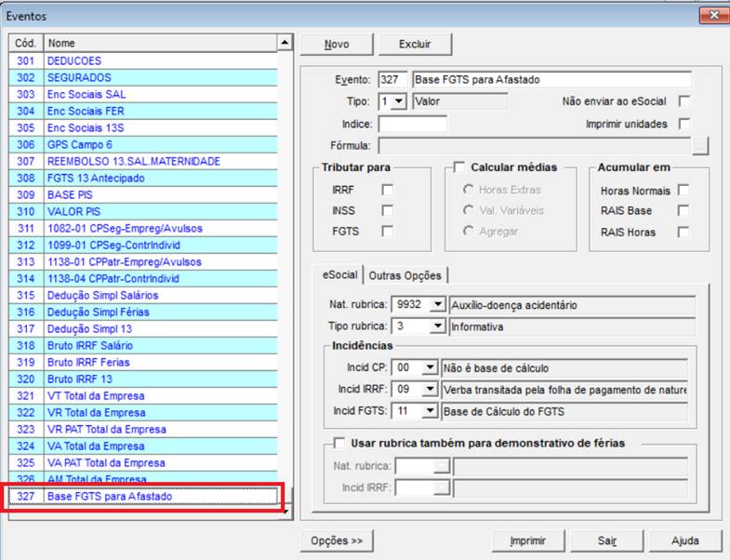This screenshot has height=560, width=730.
Task: Tick the RAIS Base checkbox
Action: tap(684, 211)
